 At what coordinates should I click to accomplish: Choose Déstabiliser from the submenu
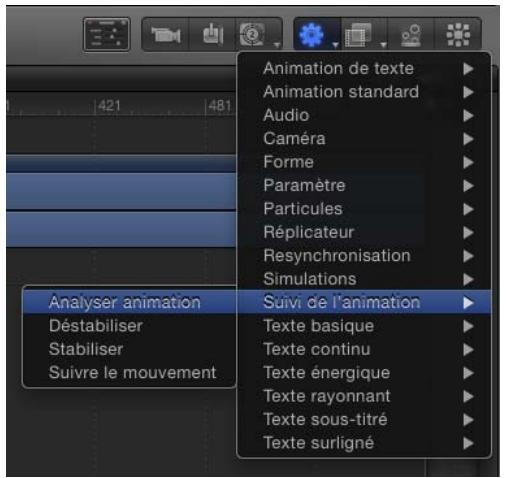[x=130, y=326]
